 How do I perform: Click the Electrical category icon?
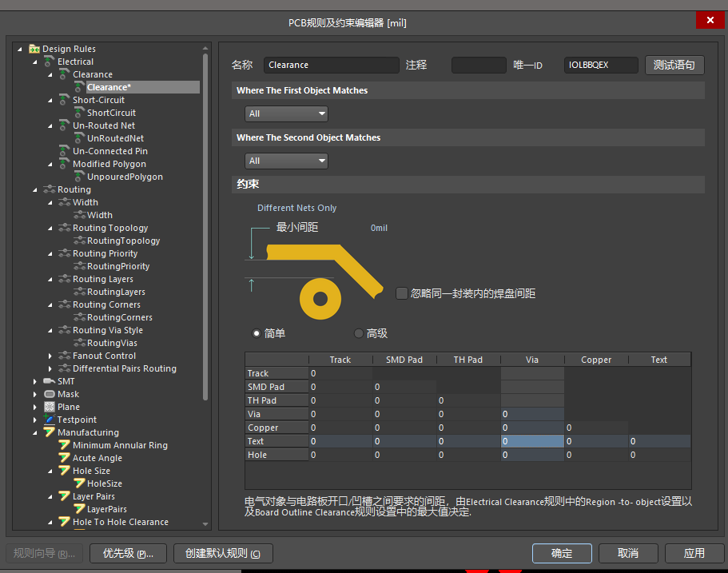tap(49, 62)
